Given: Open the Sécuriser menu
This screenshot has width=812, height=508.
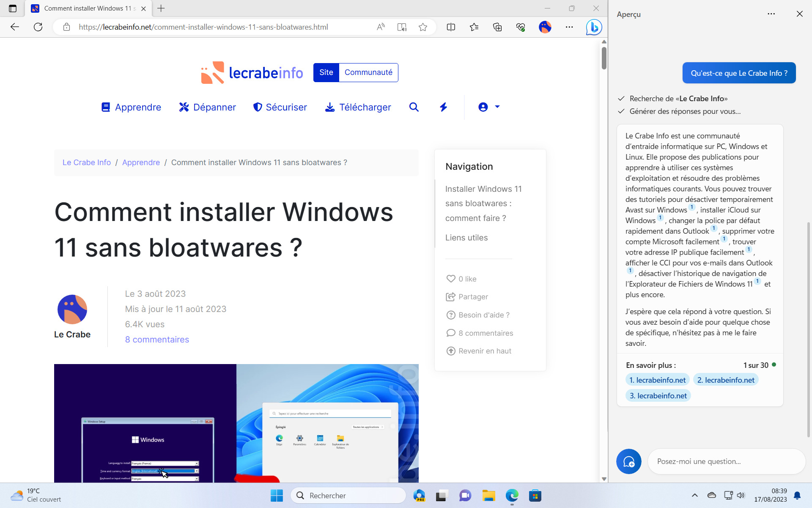Looking at the screenshot, I should coord(280,107).
